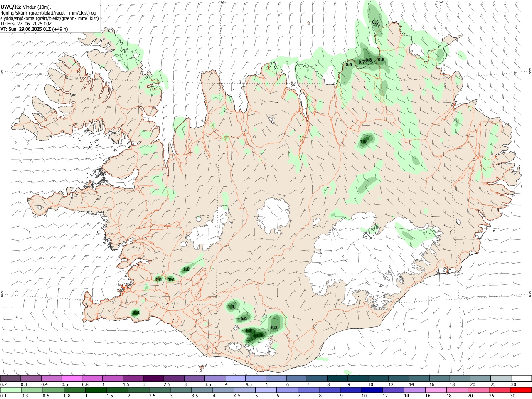
Task: Select the upper legend swatch labeled 4
Action: coord(234,378)
